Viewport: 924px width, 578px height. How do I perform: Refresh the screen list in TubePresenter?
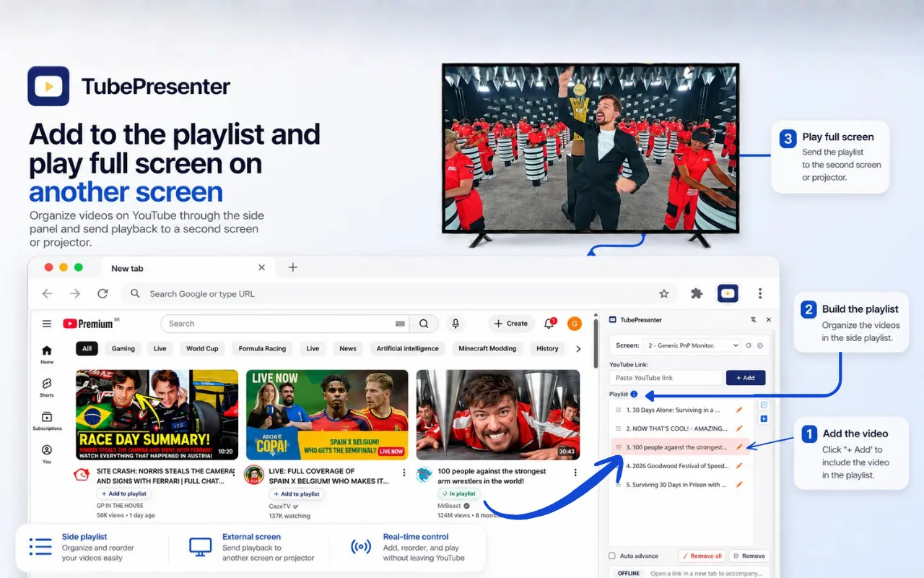749,345
